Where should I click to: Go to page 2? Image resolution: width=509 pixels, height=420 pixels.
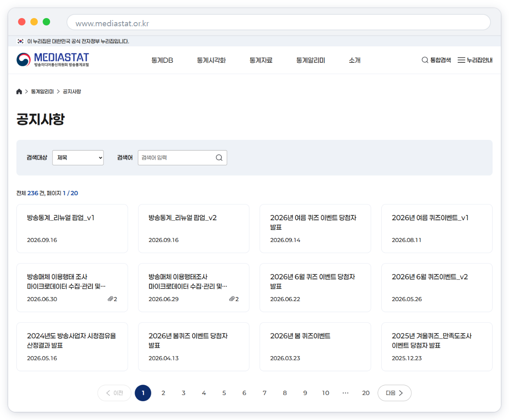point(163,393)
